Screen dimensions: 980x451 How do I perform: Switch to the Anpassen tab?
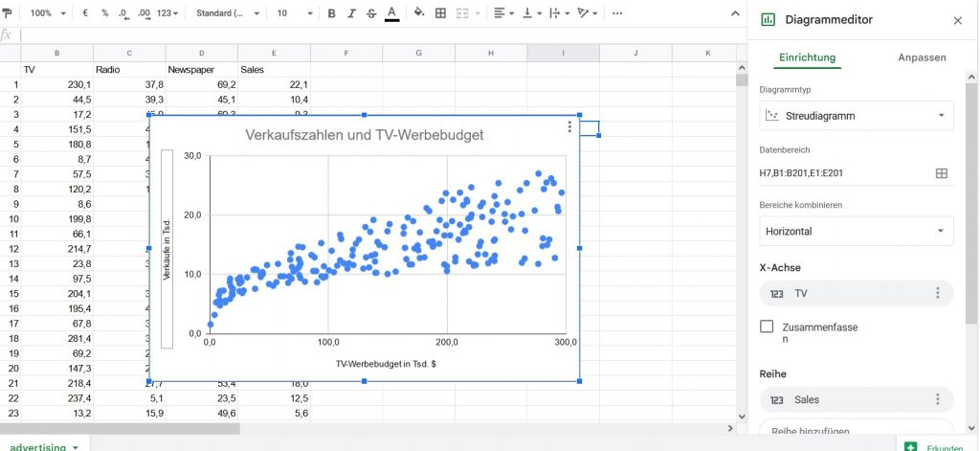(x=922, y=57)
